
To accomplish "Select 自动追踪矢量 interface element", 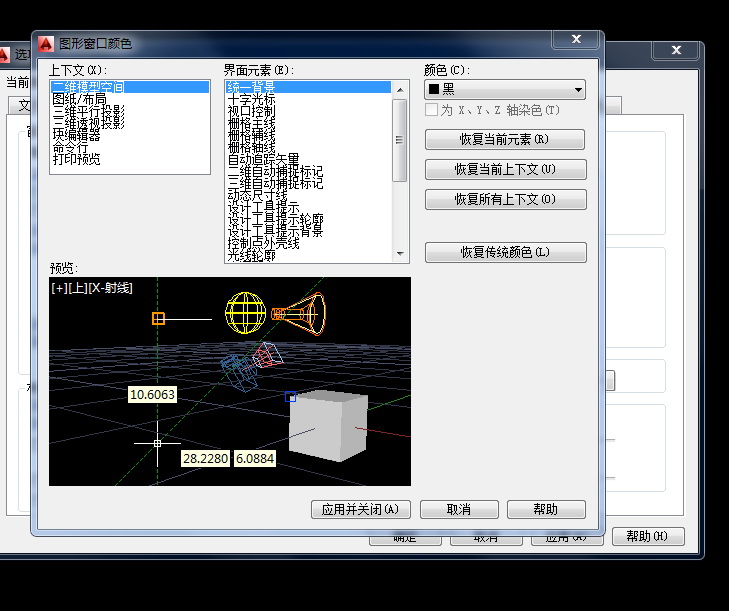I will (309, 159).
